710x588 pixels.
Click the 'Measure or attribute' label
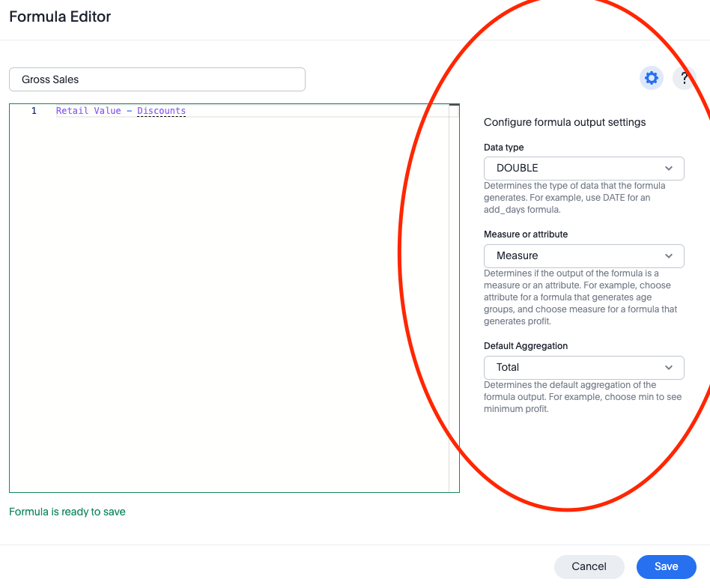pos(525,234)
